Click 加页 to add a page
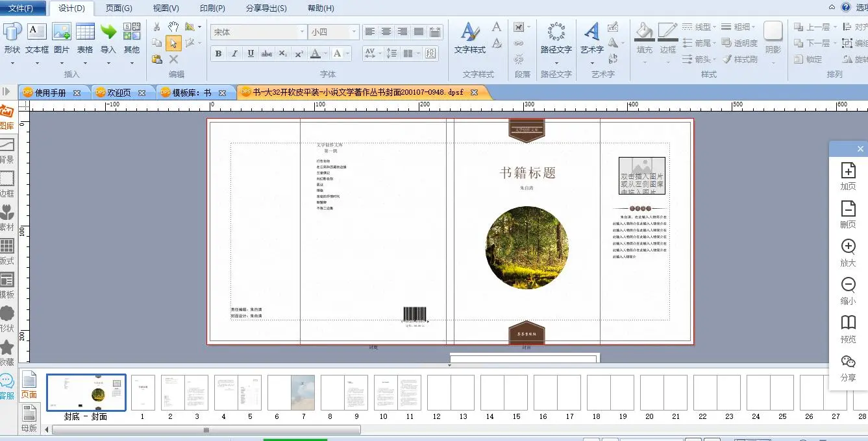The width and height of the screenshot is (868, 441). [x=848, y=176]
